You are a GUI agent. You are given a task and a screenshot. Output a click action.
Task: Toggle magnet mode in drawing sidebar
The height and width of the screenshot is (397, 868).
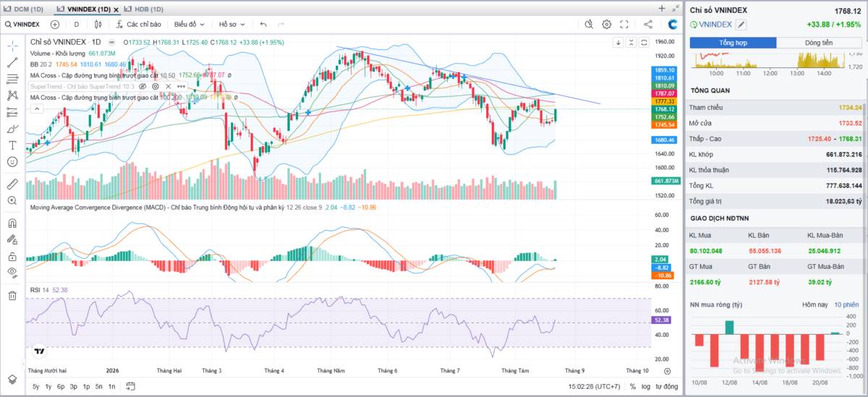coord(12,223)
